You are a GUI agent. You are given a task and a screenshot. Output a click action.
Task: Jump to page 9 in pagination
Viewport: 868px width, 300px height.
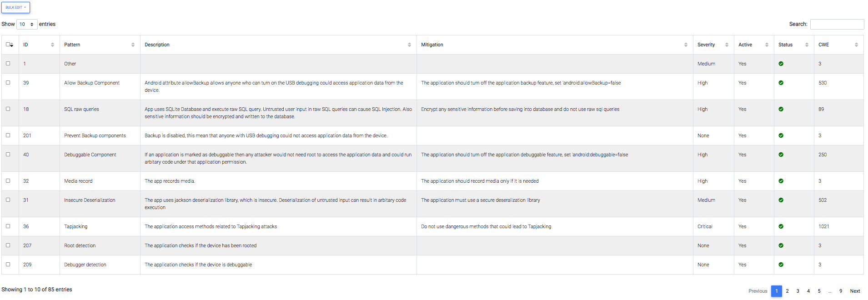841,291
